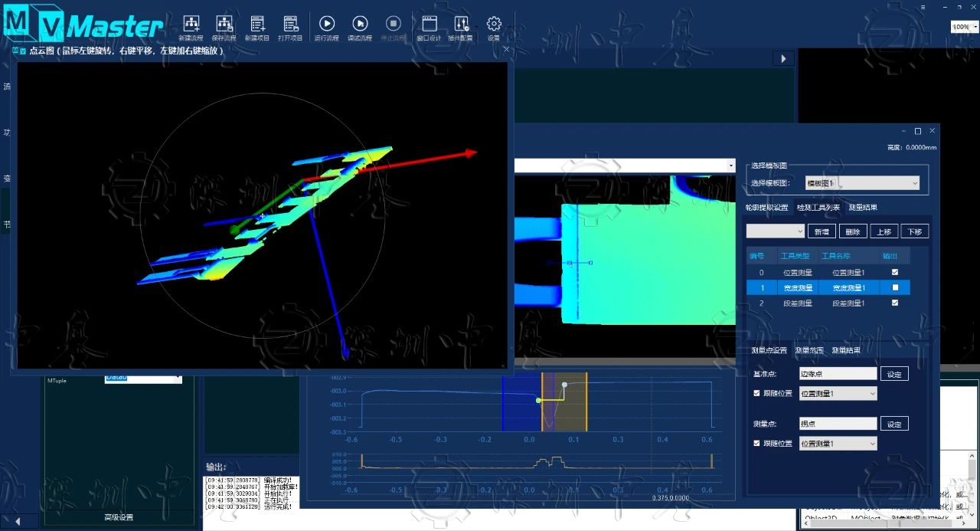Image resolution: width=980 pixels, height=531 pixels.
Task: Click the 新建流程 (new flow) toolbar icon
Action: (x=191, y=25)
